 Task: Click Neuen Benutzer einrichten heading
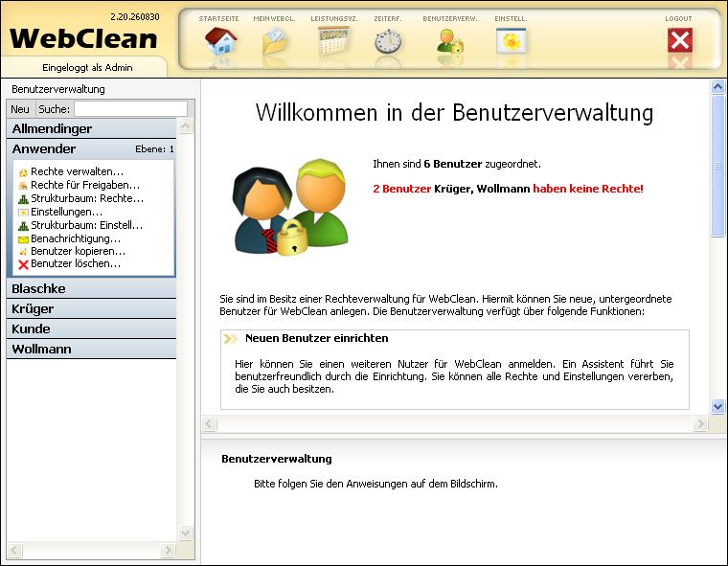pos(317,338)
